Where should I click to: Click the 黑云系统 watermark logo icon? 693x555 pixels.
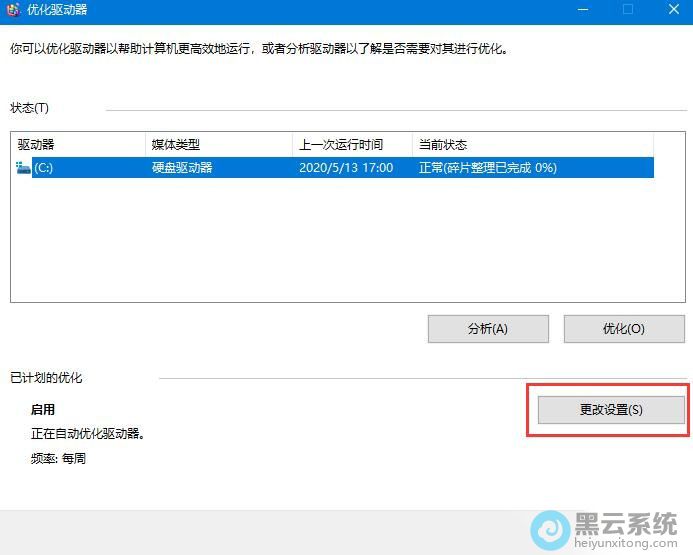tap(549, 529)
